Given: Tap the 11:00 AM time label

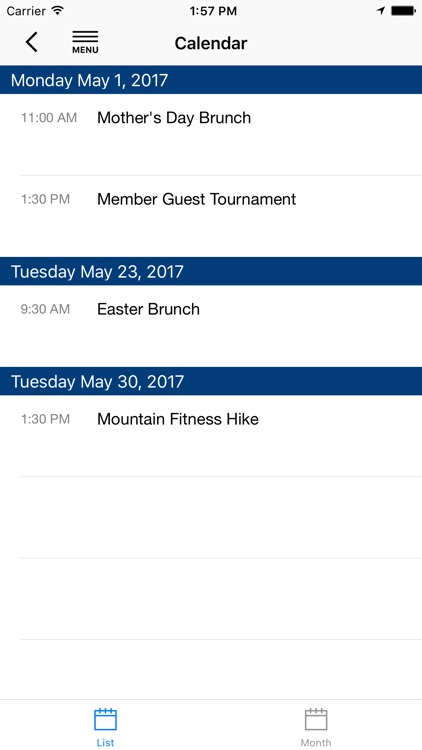Looking at the screenshot, I should click(49, 118).
